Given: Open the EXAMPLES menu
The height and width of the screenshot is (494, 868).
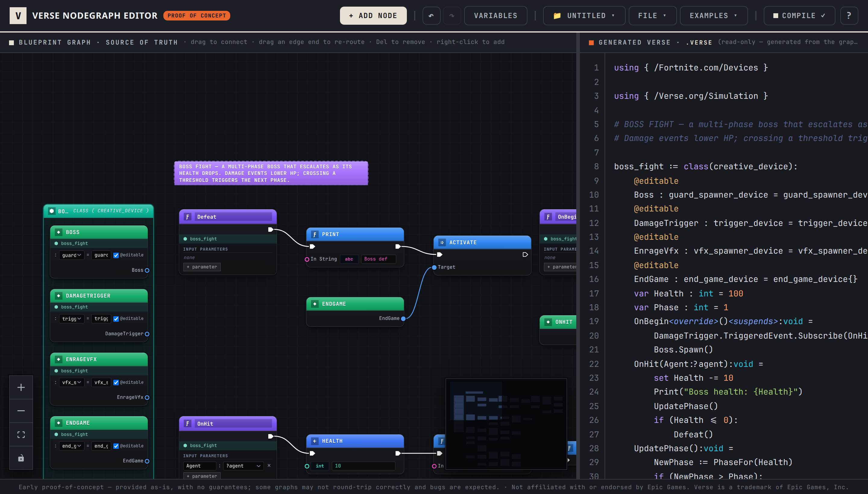Looking at the screenshot, I should point(714,16).
